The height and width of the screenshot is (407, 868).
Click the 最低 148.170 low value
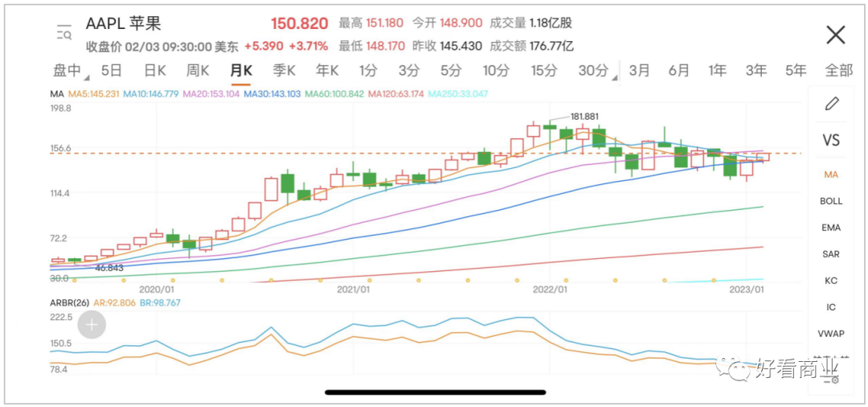click(x=371, y=46)
